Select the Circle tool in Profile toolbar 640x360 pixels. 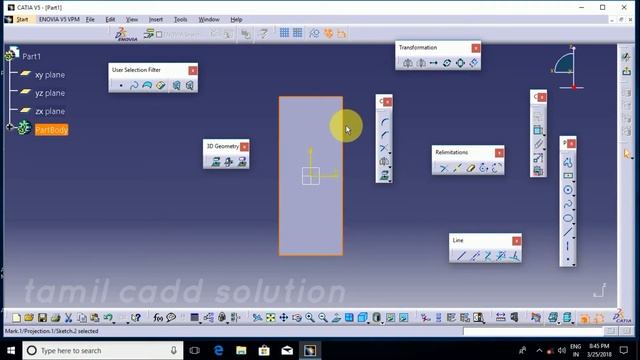pyautogui.click(x=567, y=190)
